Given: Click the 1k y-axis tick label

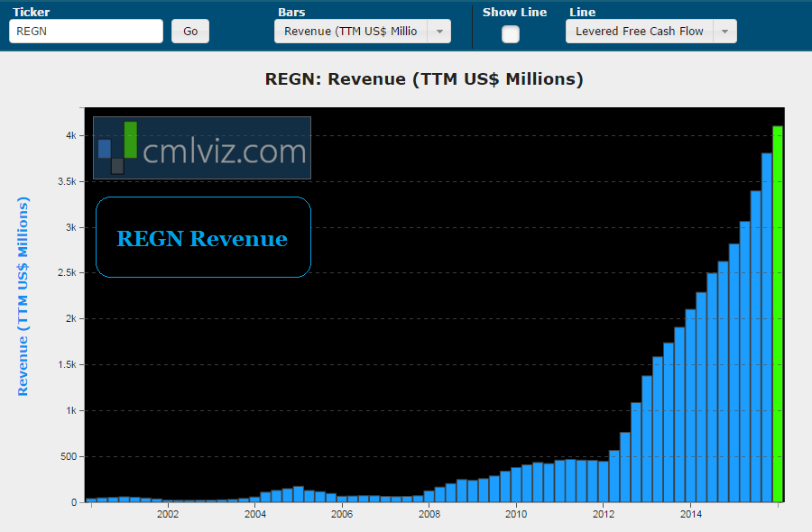Looking at the screenshot, I should tap(71, 410).
